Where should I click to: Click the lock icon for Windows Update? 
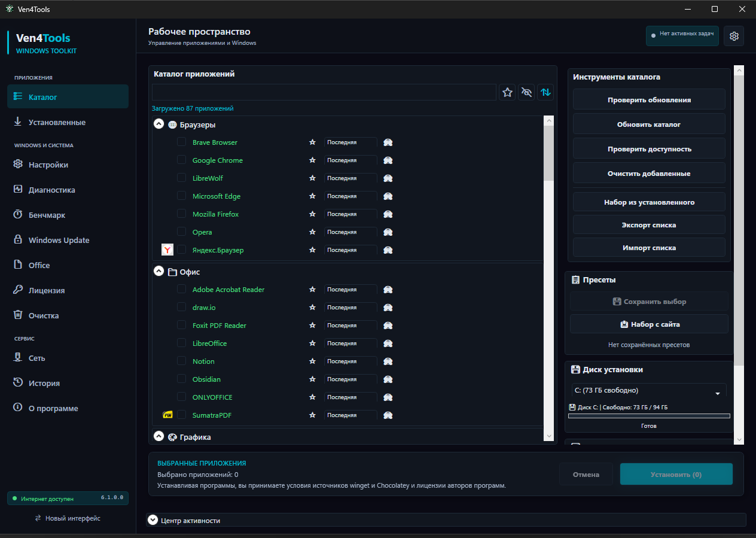click(18, 240)
